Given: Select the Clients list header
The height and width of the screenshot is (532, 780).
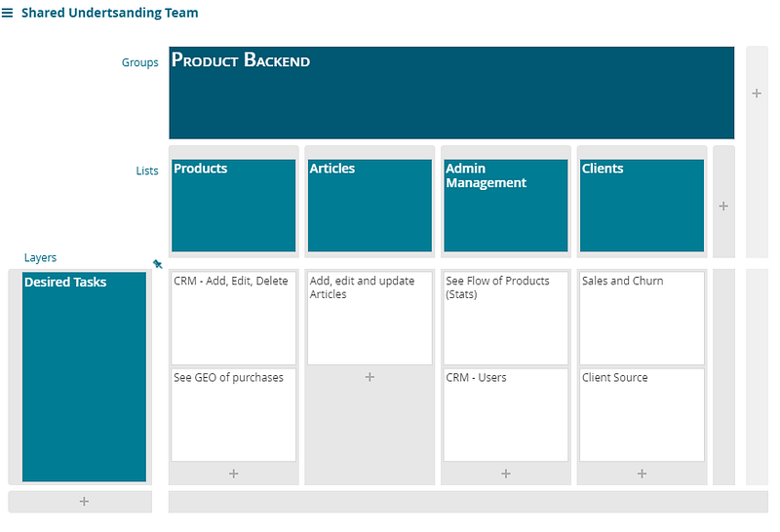Looking at the screenshot, I should pos(643,206).
